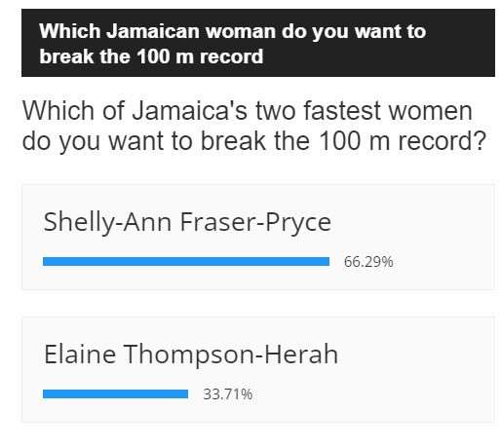Click the Elaine Thompson-Herah result card

coord(258,369)
